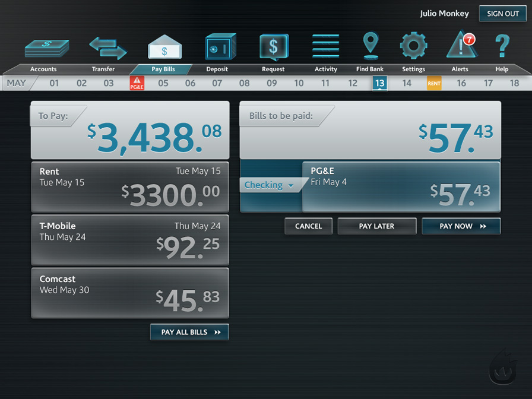The image size is (532, 399).
Task: Select the PG&E marker on the calendar
Action: pos(137,83)
